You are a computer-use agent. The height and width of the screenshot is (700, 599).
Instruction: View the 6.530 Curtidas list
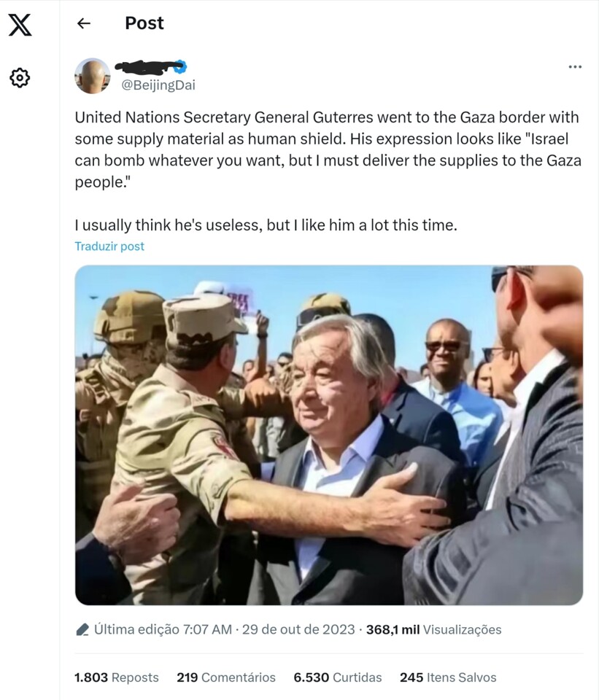pos(338,677)
